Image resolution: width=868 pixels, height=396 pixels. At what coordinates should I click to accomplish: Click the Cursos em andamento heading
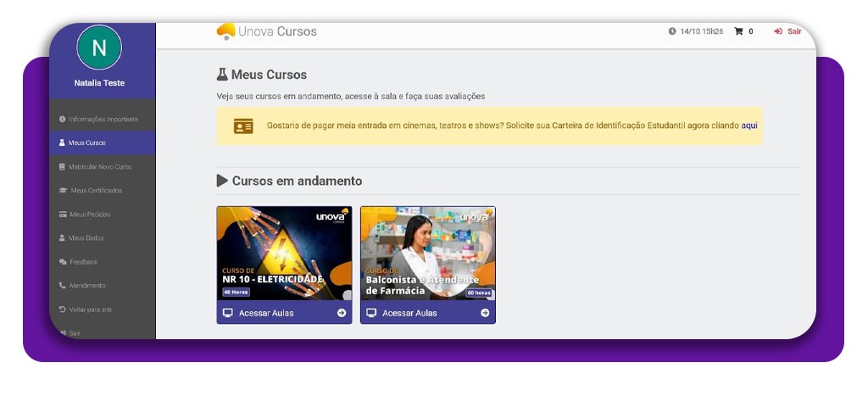[x=297, y=181]
